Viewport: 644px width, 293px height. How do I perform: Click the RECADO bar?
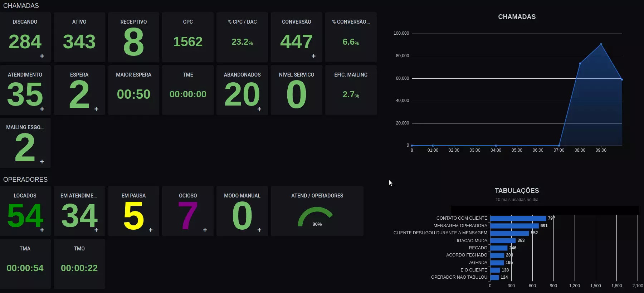pyautogui.click(x=499, y=248)
